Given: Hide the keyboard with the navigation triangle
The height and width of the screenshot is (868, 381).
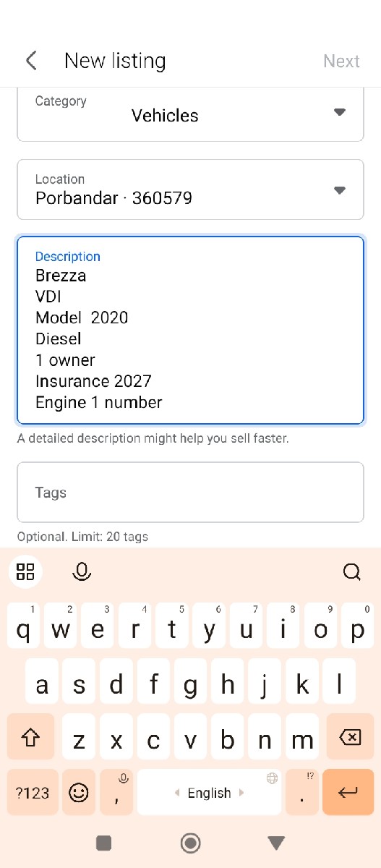Looking at the screenshot, I should 276,843.
